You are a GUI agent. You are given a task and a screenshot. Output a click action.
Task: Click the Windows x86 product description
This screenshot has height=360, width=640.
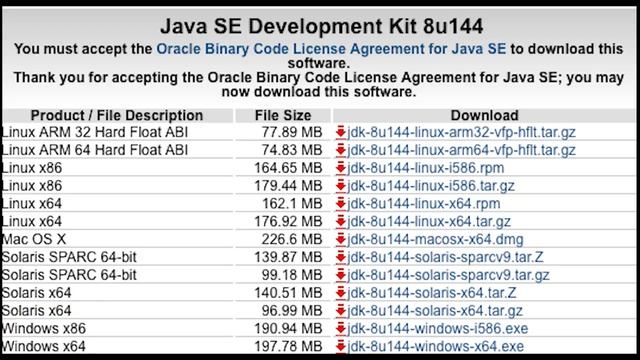[44, 329]
